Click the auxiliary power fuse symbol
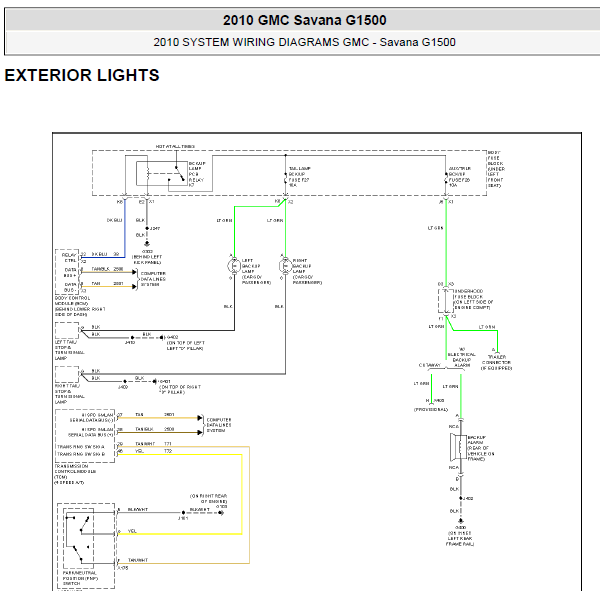The height and width of the screenshot is (591, 600). pos(446,180)
